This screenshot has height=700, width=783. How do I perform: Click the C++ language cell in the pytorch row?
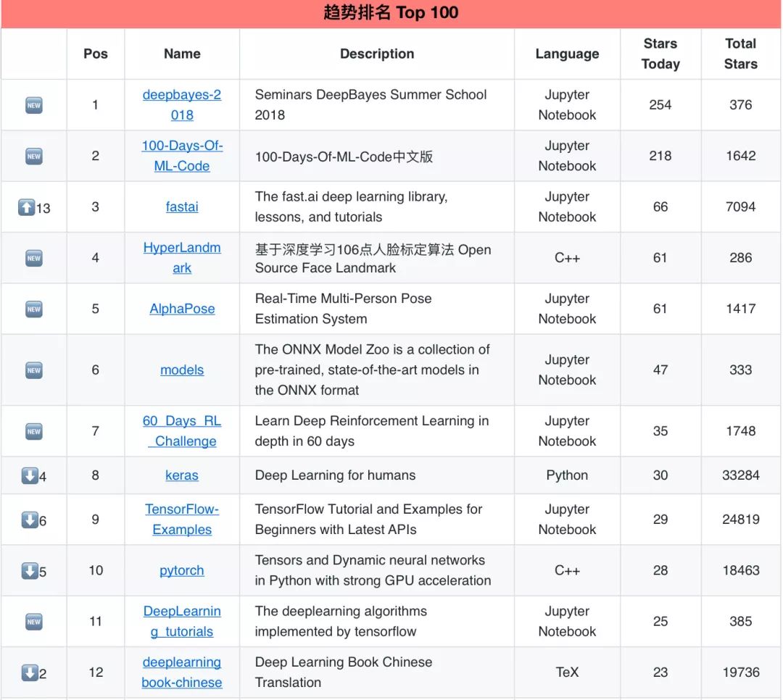(x=567, y=570)
